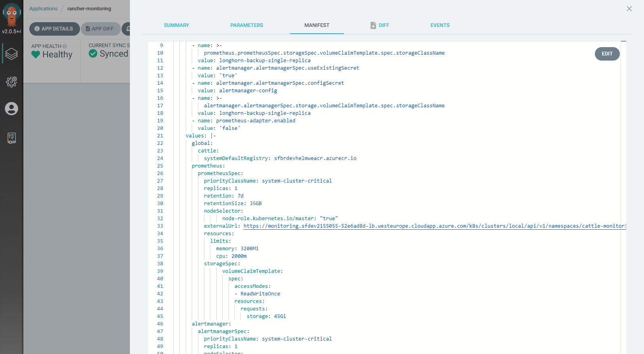Click 'prometheus-adapter.enabled' name
The height and width of the screenshot is (354, 644).
tap(256, 121)
